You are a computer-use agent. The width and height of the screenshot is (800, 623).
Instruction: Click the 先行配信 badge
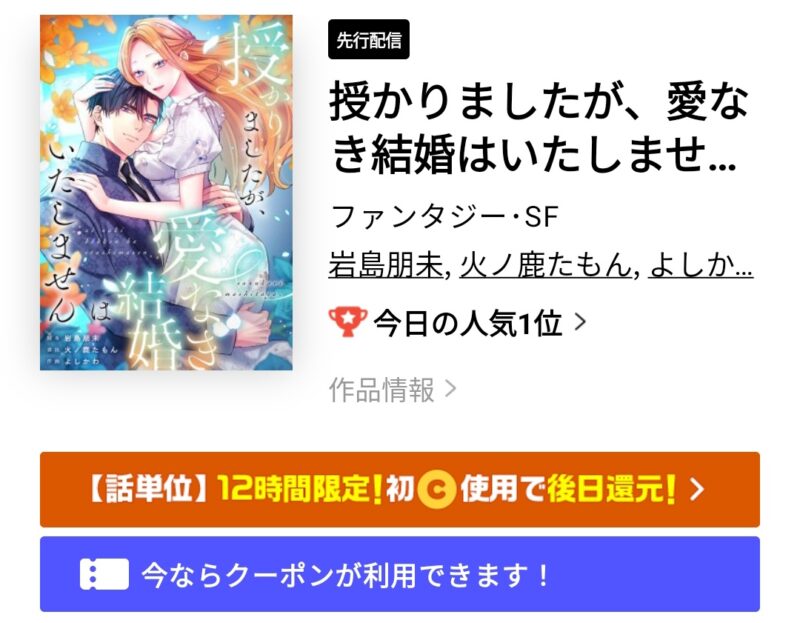[x=369, y=39]
